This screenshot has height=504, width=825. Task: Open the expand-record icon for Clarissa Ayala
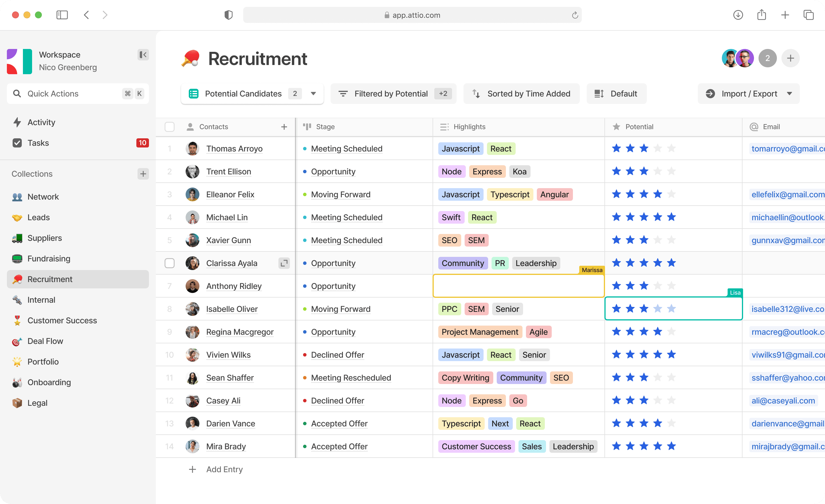(284, 263)
